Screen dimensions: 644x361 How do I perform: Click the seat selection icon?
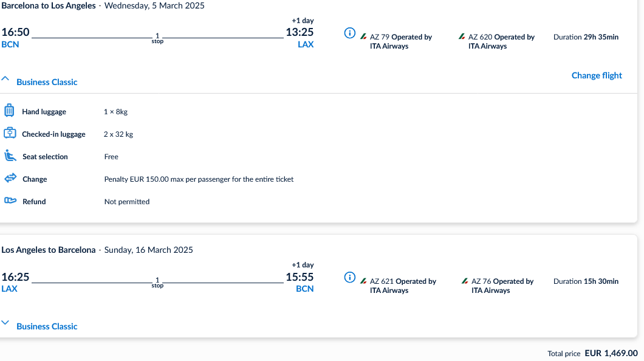[9, 156]
